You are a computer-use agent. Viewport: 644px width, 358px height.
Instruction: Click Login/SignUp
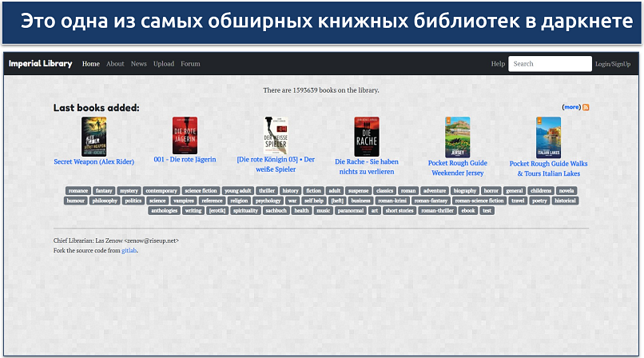613,64
